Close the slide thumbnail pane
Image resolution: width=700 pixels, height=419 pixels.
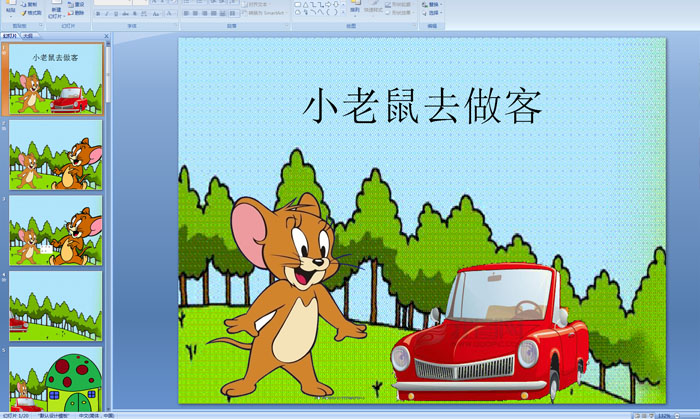pos(106,36)
